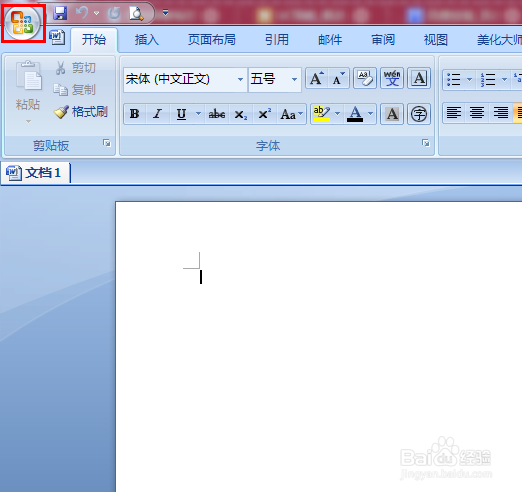Click the Word document icon beside the 开始 tab
This screenshot has width=522, height=492.
(57, 37)
